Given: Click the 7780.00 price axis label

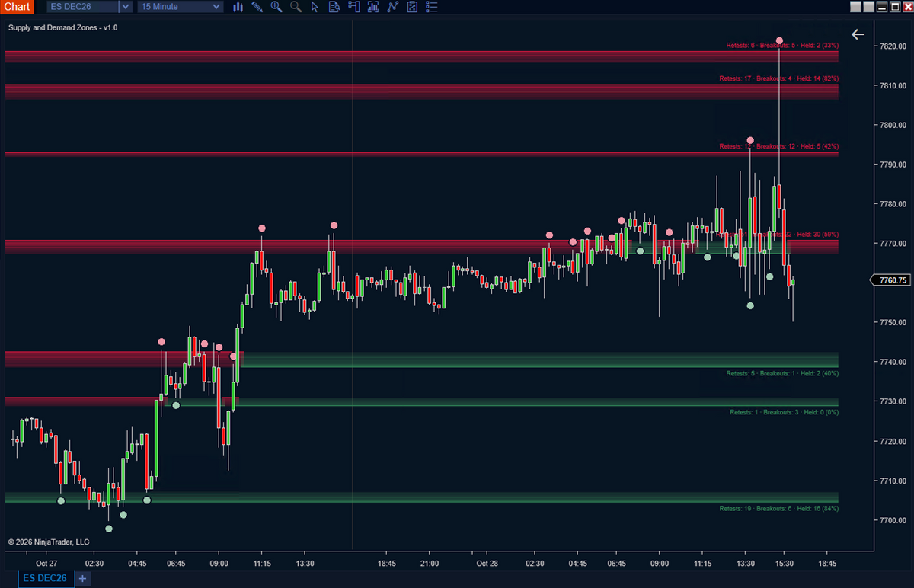Looking at the screenshot, I should [x=892, y=204].
